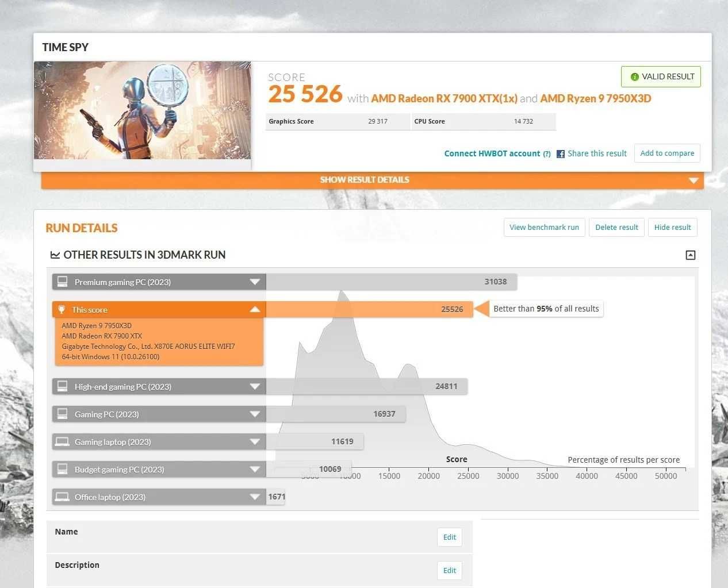Expand the High-end gaming PC (2023) row
The height and width of the screenshot is (588, 728).
point(255,387)
